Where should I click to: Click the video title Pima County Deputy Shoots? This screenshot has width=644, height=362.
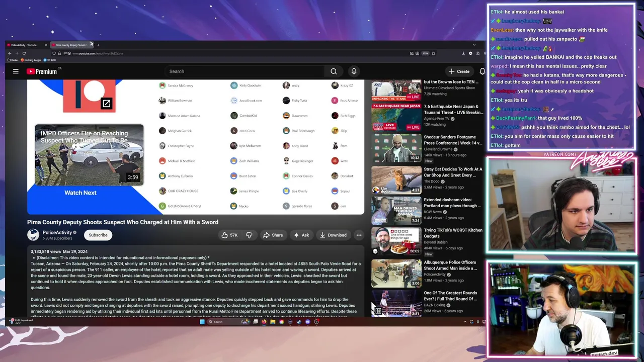tap(123, 222)
